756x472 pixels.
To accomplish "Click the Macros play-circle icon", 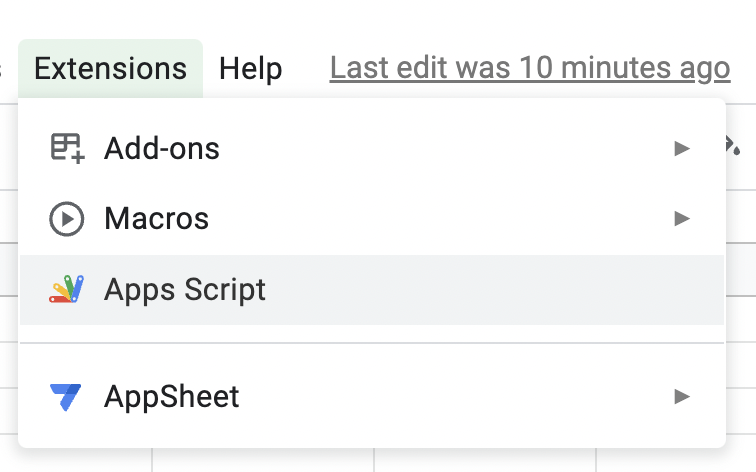I will [67, 219].
